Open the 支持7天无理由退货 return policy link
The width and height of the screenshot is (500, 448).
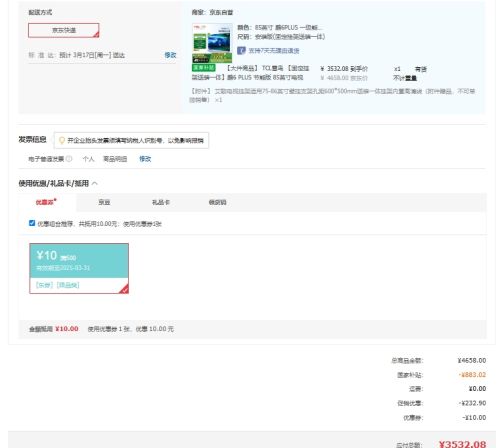pyautogui.click(x=274, y=51)
